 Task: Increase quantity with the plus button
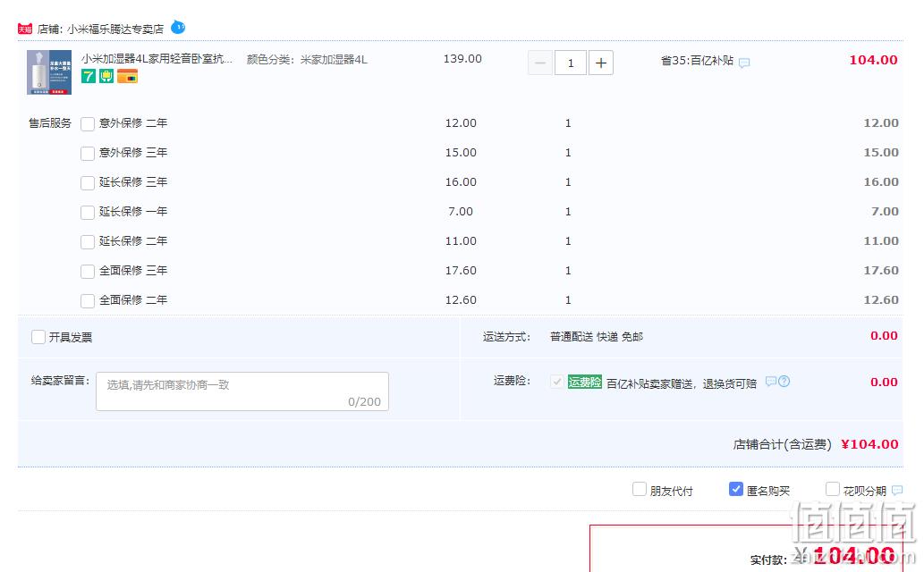[x=601, y=63]
